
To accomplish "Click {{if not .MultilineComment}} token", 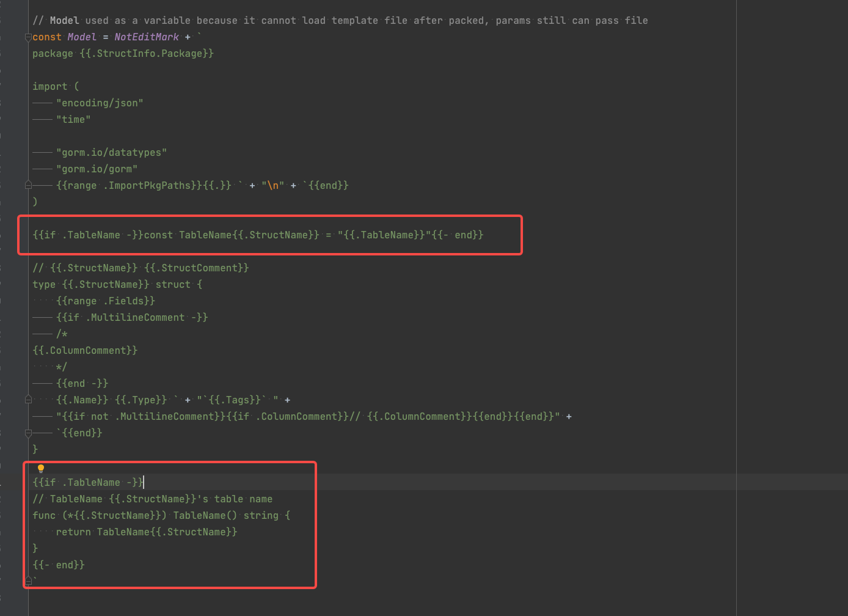I will pyautogui.click(x=144, y=417).
